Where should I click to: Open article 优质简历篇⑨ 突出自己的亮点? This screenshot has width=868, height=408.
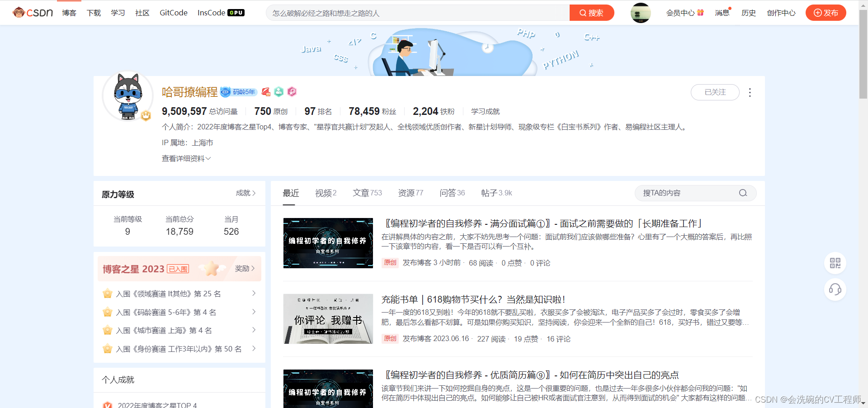click(530, 375)
